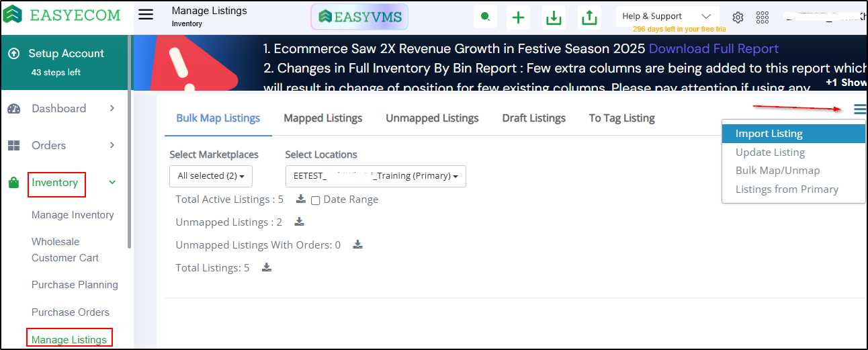This screenshot has height=350, width=868.
Task: Click the download/import icon in top toolbar
Action: pos(554,17)
